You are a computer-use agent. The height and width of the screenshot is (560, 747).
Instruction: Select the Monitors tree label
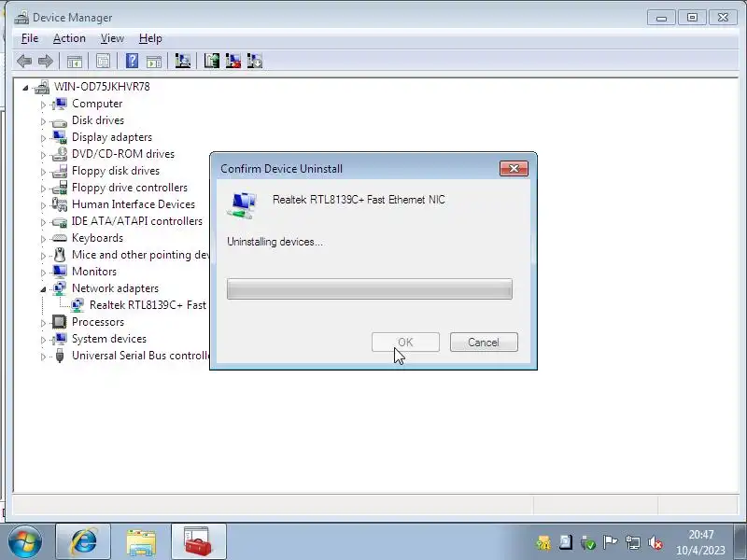[x=94, y=272]
